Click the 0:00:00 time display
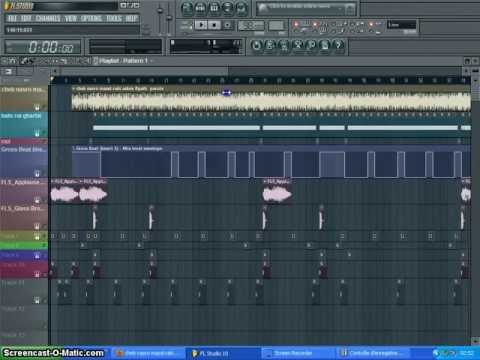This screenshot has width=480, height=360. [43, 47]
